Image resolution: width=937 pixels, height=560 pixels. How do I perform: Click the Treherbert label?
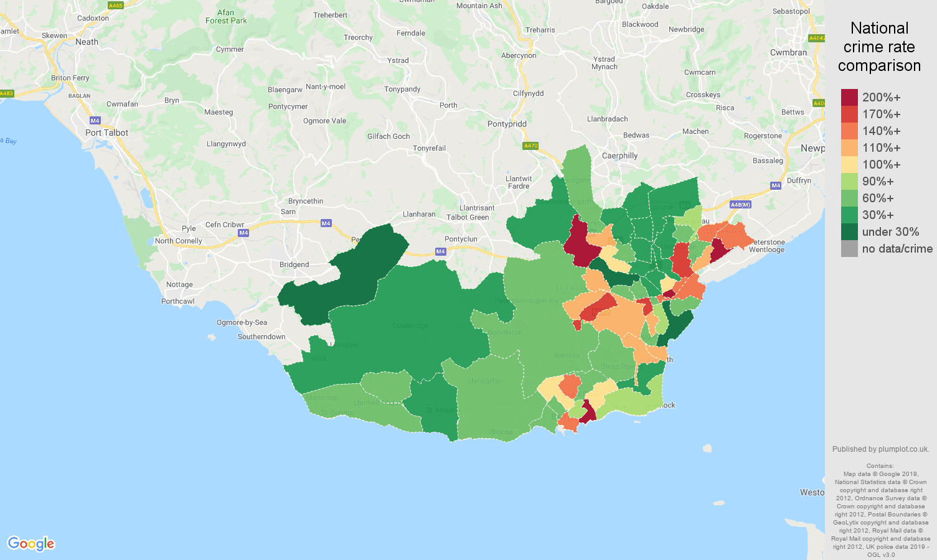click(x=331, y=15)
